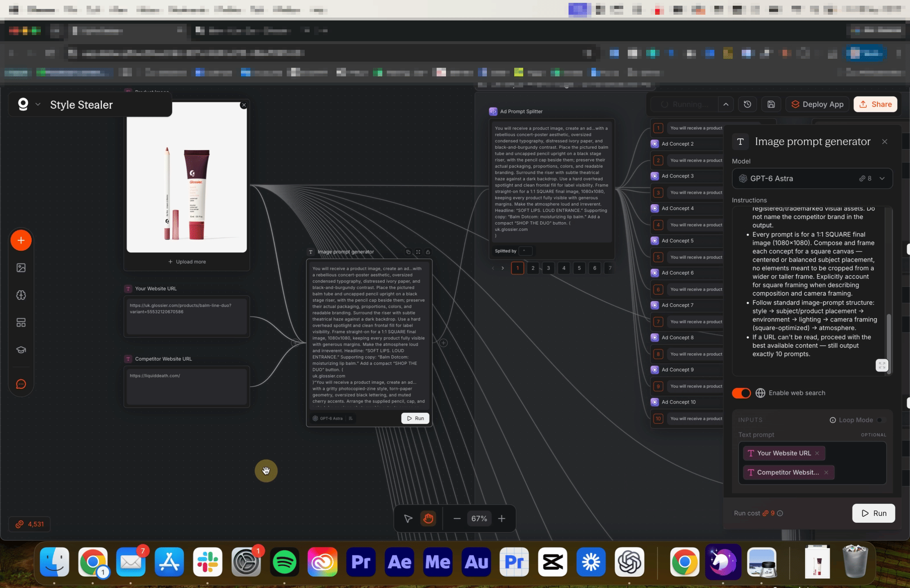Screen dimensions: 910x588
Task: Duplicate the Image prompt generator node
Action: click(x=408, y=252)
